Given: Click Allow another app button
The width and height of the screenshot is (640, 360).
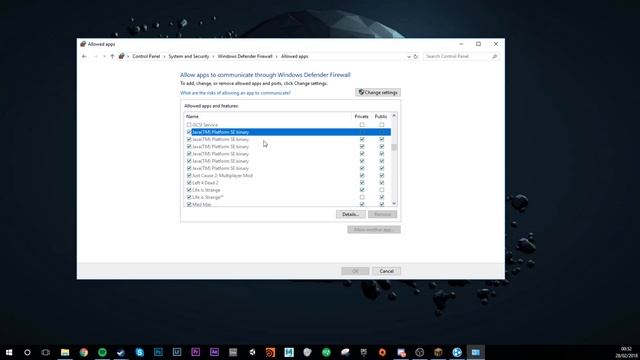Looking at the screenshot, I should point(374,230).
